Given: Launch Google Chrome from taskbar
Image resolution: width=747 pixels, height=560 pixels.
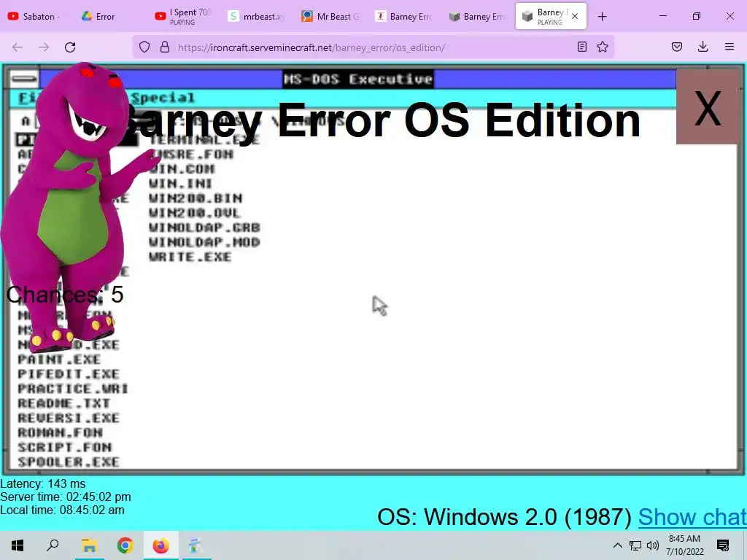Looking at the screenshot, I should [x=125, y=545].
